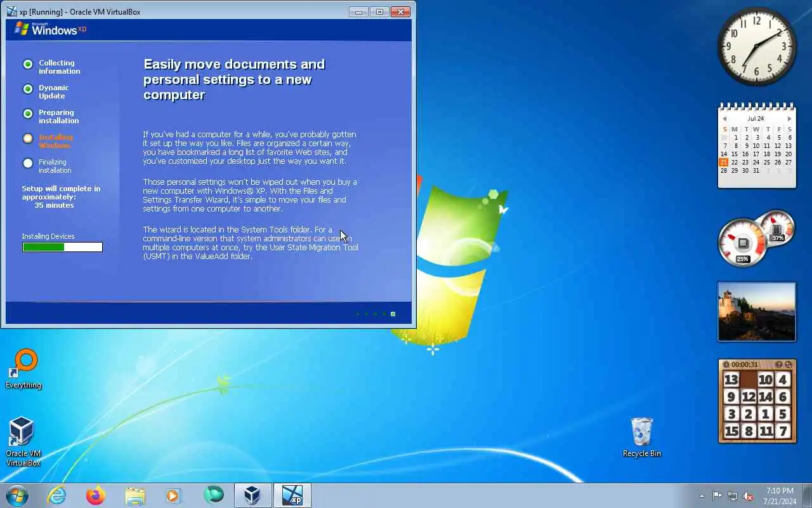
Task: Go to previous month in calendar gadget
Action: click(x=724, y=119)
